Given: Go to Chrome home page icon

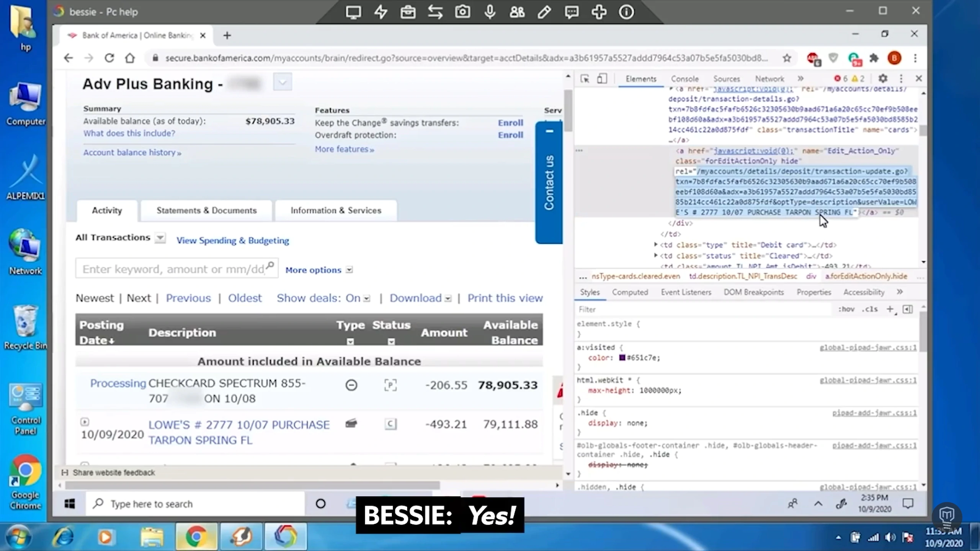Looking at the screenshot, I should pyautogui.click(x=130, y=58).
